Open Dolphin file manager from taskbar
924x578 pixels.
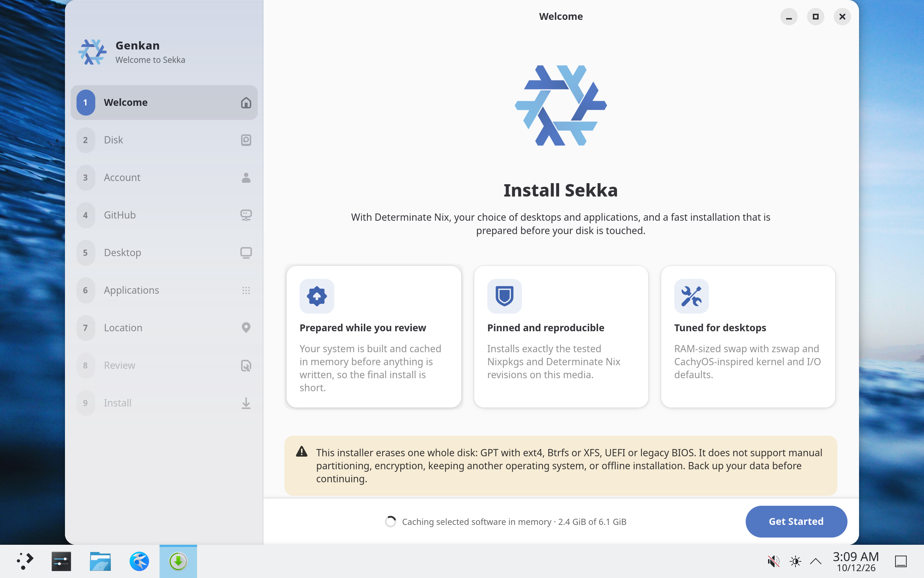(100, 561)
